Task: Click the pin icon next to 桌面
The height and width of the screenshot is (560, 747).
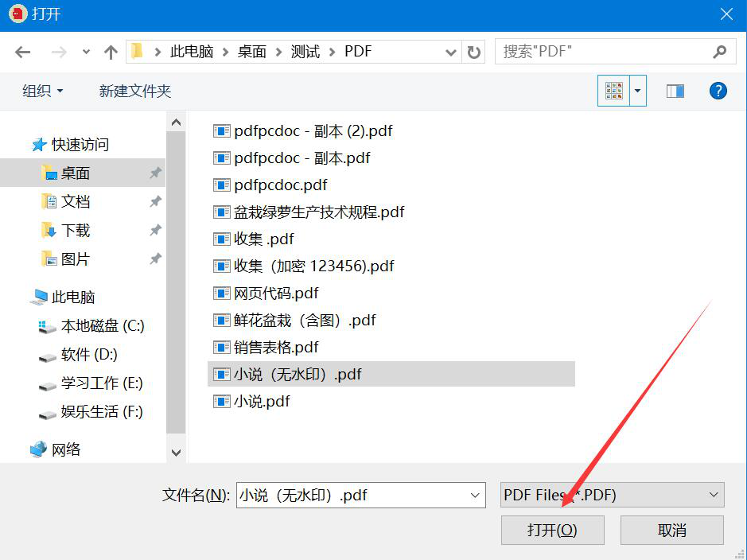Action: [x=155, y=173]
